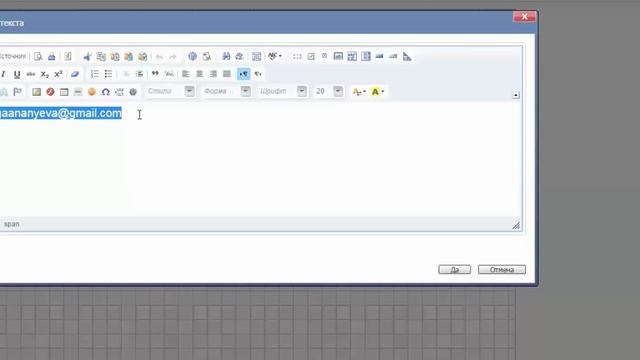The height and width of the screenshot is (360, 640).
Task: Click the Remove Format eraser icon
Action: pyautogui.click(x=75, y=74)
